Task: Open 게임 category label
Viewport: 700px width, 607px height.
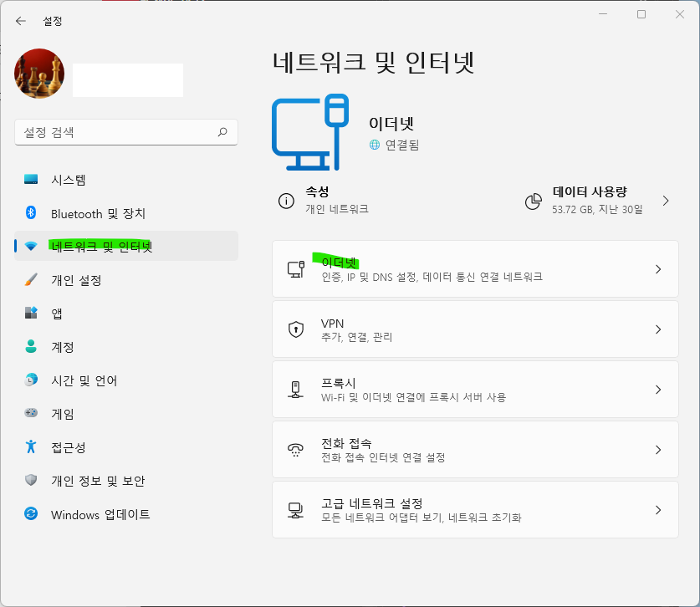Action: click(63, 414)
